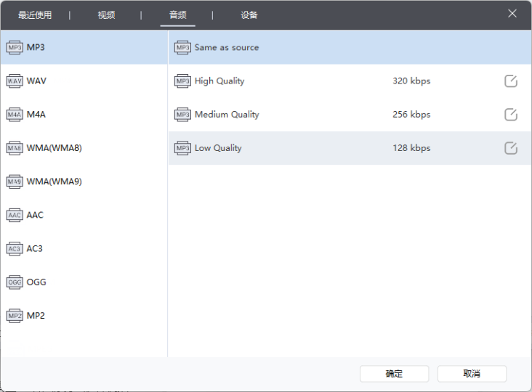Viewport: 532px width, 392px height.
Task: Click the MP2 format icon
Action: tap(15, 316)
